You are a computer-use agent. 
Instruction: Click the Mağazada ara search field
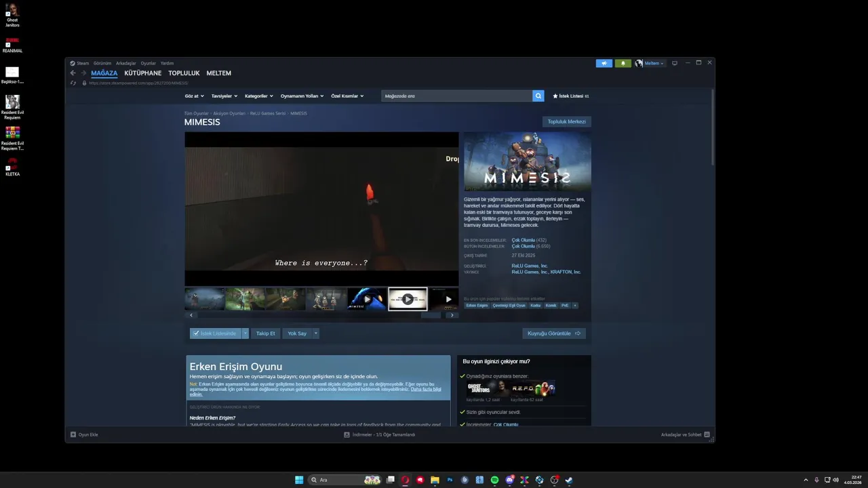pos(457,96)
